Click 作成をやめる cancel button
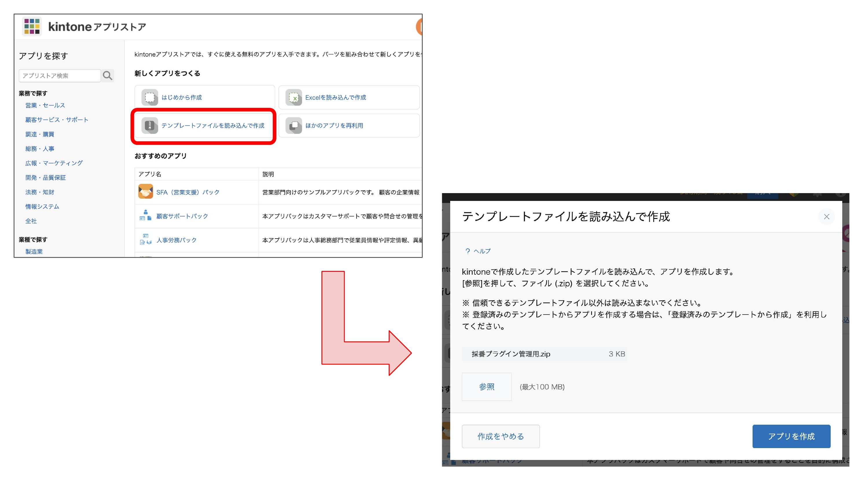The image size is (868, 488). [x=500, y=436]
